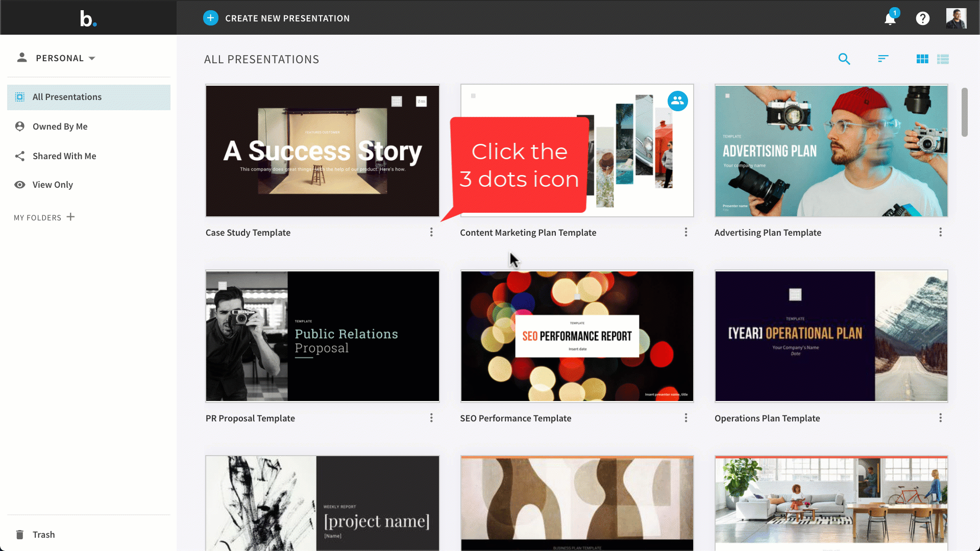
Task: Click Operations Plan Template title
Action: [767, 418]
